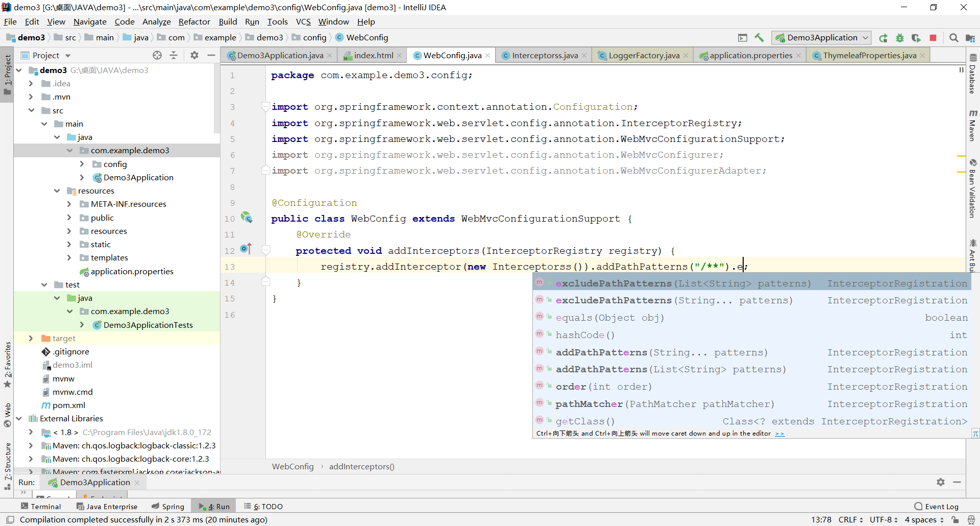The height and width of the screenshot is (526, 980).
Task: Open Run panel settings gear
Action: (x=940, y=482)
